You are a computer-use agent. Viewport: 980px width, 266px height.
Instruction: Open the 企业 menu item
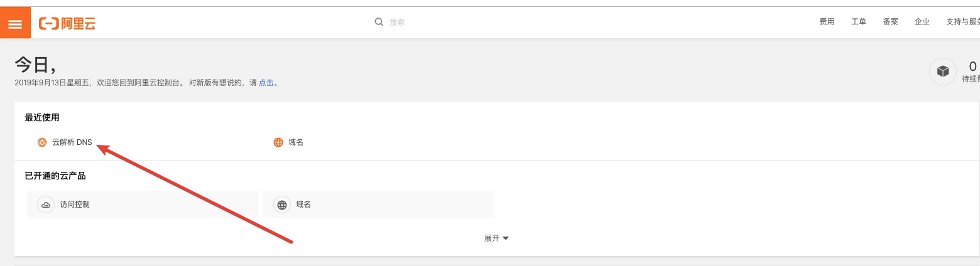click(922, 22)
